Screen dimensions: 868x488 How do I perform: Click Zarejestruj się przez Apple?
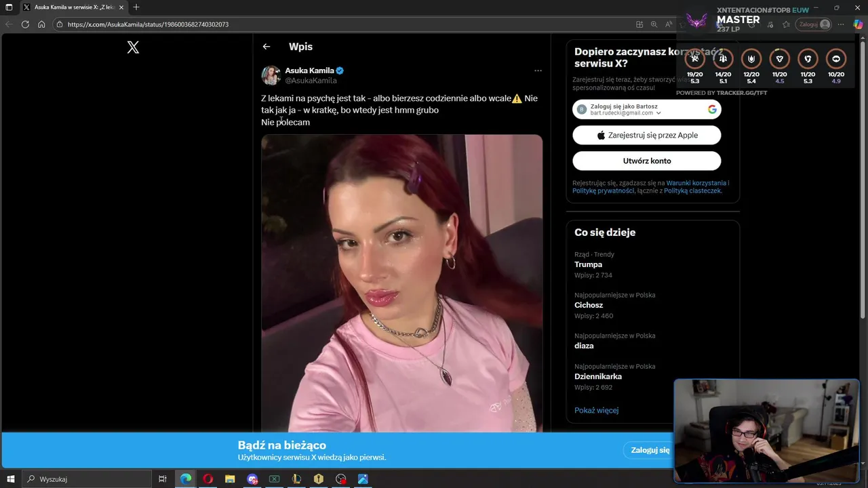click(647, 135)
